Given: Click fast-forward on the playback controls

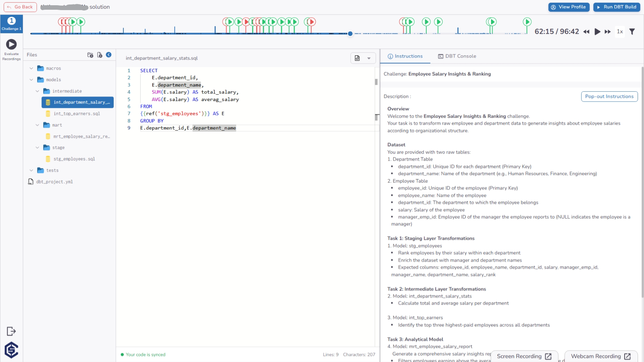Looking at the screenshot, I should [607, 32].
